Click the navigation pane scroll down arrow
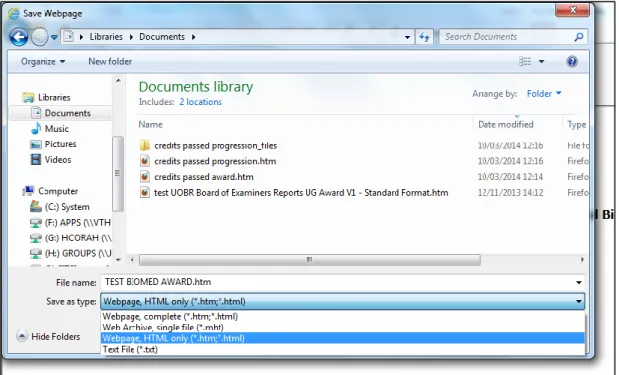 tap(118, 260)
